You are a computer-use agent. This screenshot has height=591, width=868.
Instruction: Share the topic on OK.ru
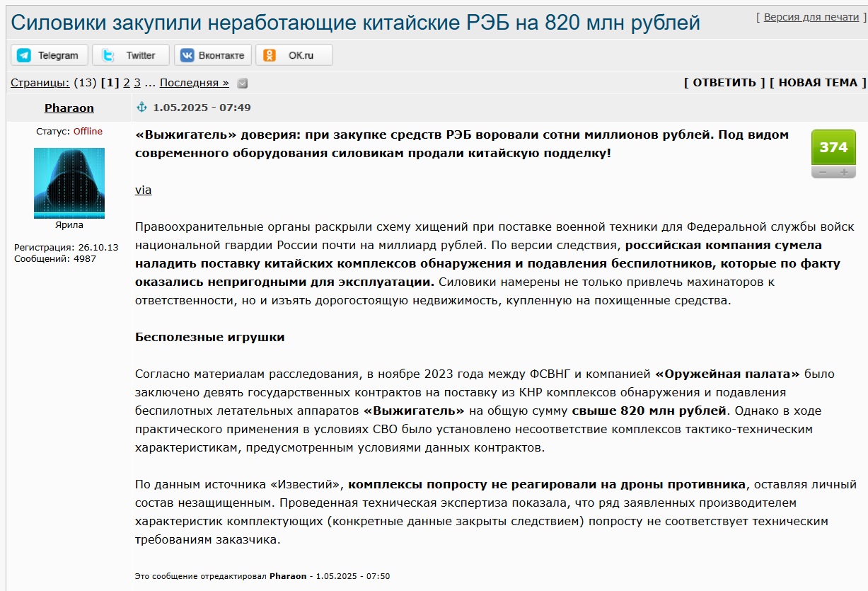pyautogui.click(x=294, y=55)
